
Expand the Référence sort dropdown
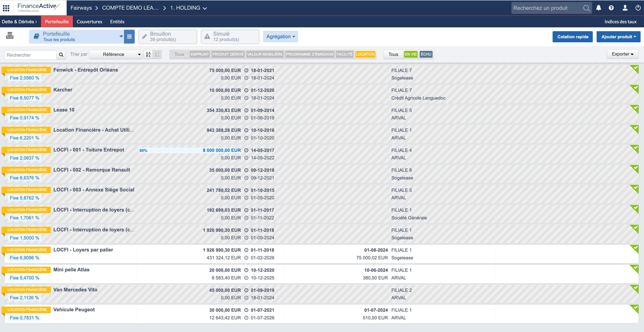116,54
